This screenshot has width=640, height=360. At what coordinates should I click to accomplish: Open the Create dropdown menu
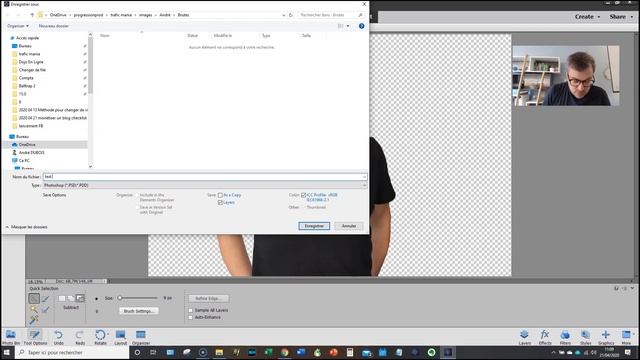[587, 17]
